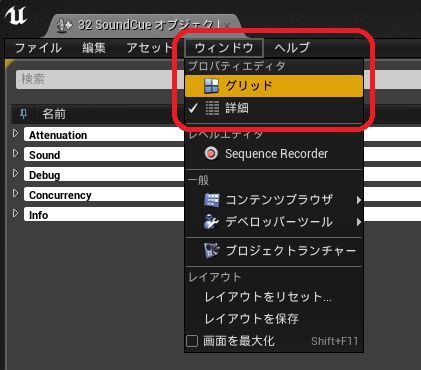Open the 編集 menu
The height and width of the screenshot is (370, 421).
click(x=94, y=48)
